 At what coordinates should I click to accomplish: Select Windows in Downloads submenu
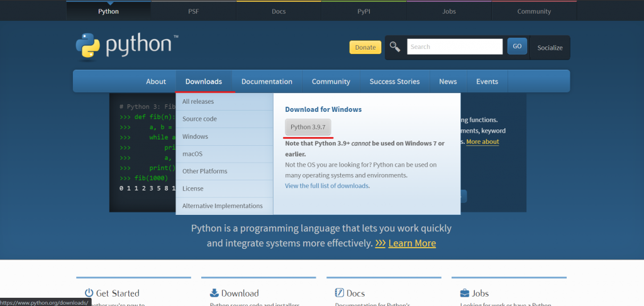(225, 136)
